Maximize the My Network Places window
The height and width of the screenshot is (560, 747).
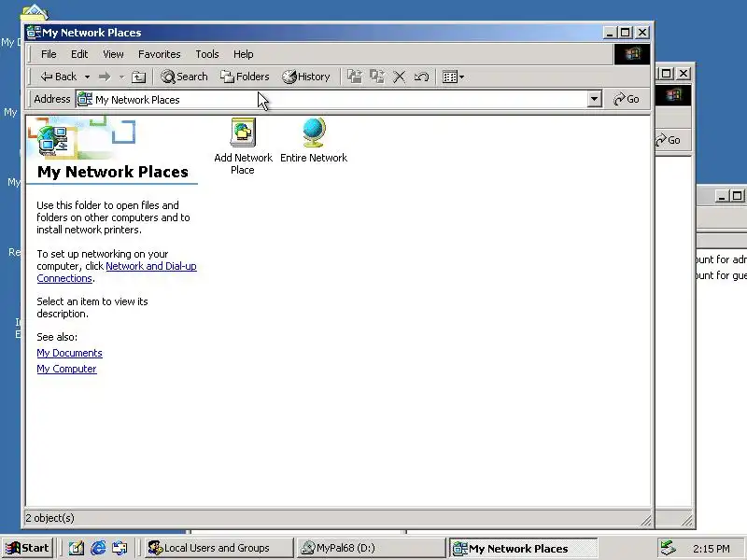[626, 33]
